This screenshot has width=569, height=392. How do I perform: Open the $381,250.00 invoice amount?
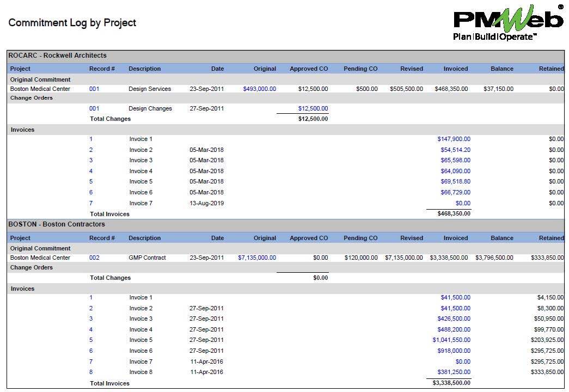454,372
